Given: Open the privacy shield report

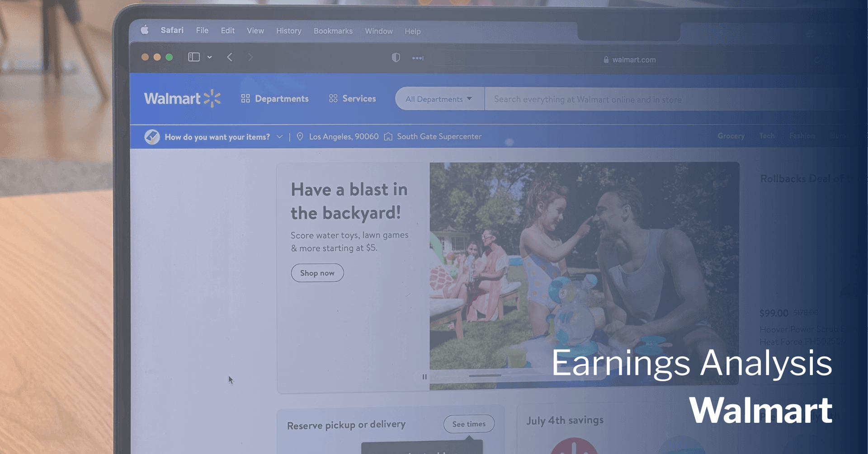Looking at the screenshot, I should pos(396,57).
